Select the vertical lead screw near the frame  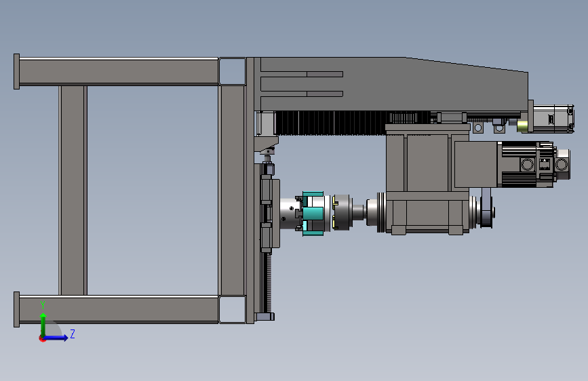(x=269, y=283)
